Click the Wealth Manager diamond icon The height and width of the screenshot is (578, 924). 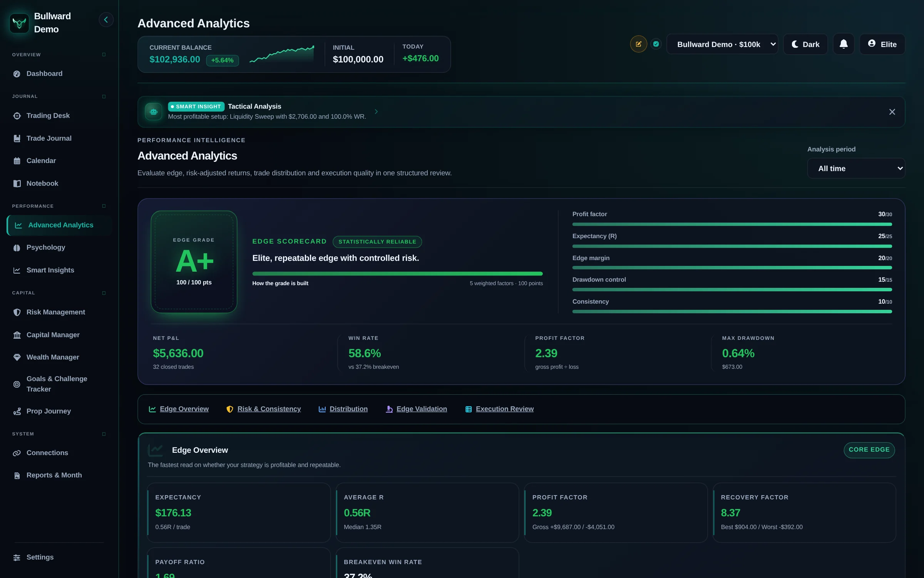pos(17,357)
